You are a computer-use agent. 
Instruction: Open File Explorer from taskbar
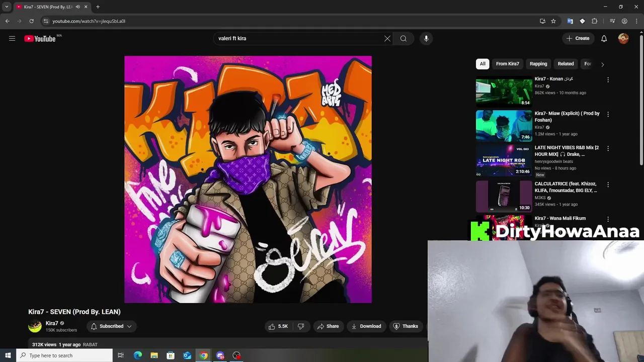pos(154,355)
